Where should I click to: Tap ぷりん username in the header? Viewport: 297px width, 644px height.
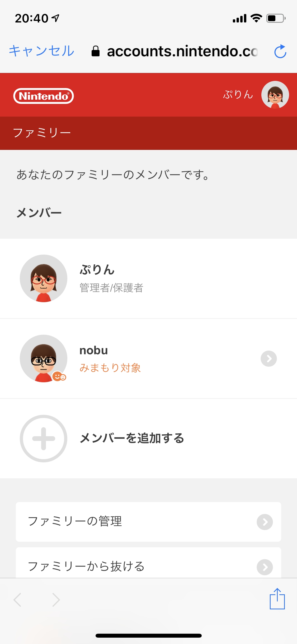click(238, 95)
